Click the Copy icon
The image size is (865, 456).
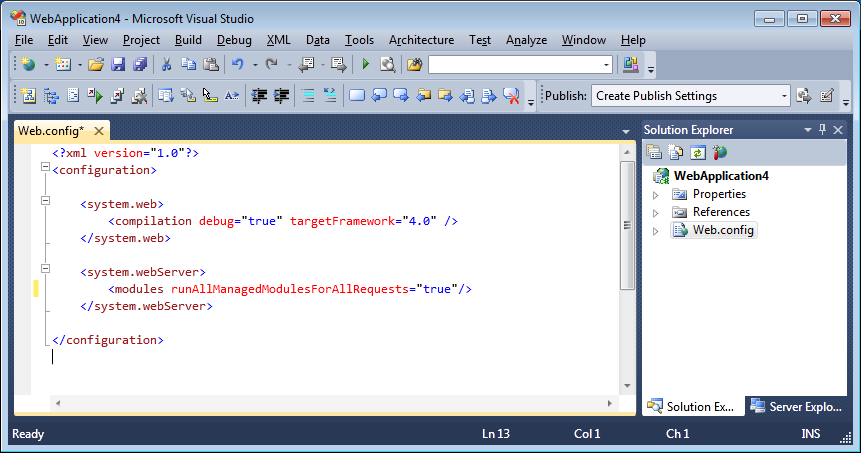click(189, 65)
